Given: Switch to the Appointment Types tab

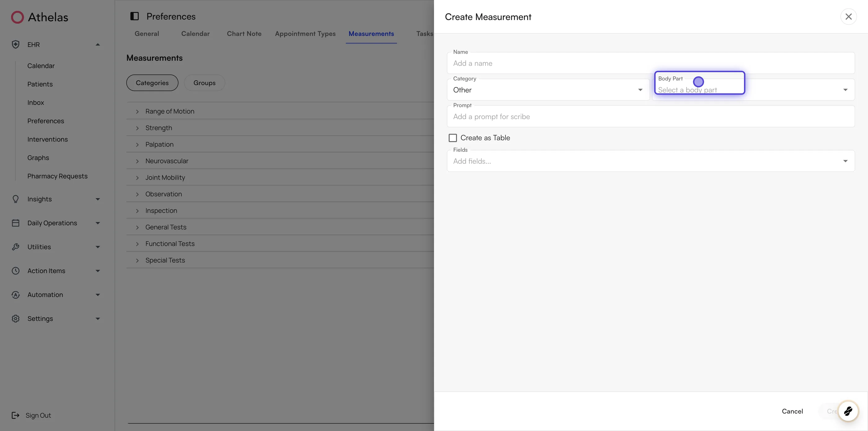Looking at the screenshot, I should coord(305,34).
